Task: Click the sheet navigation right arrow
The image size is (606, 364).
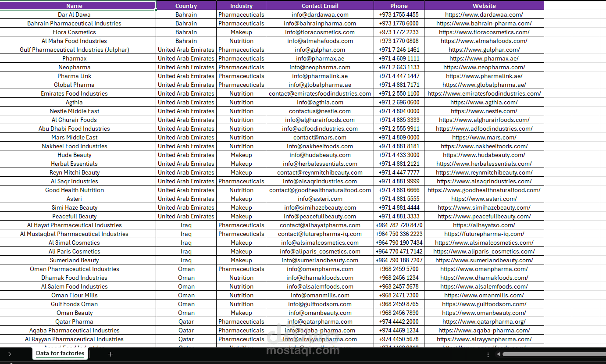Action: [x=10, y=354]
